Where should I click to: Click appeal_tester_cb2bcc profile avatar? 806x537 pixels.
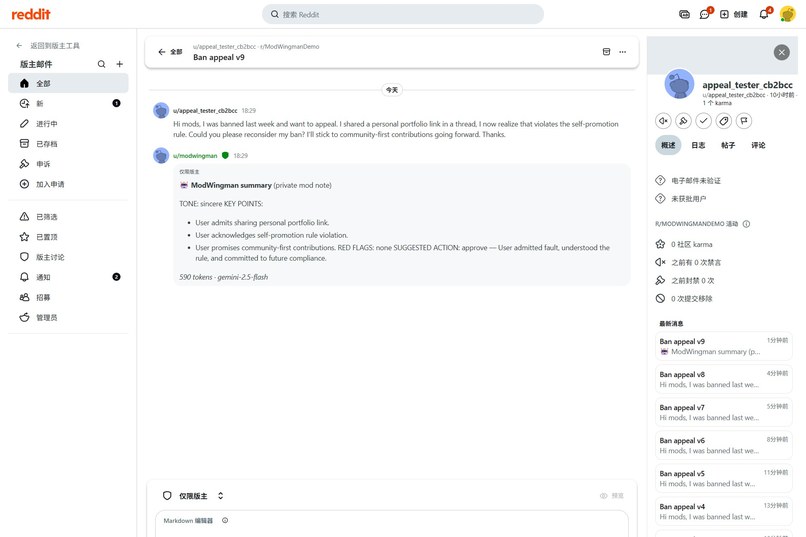tap(679, 84)
